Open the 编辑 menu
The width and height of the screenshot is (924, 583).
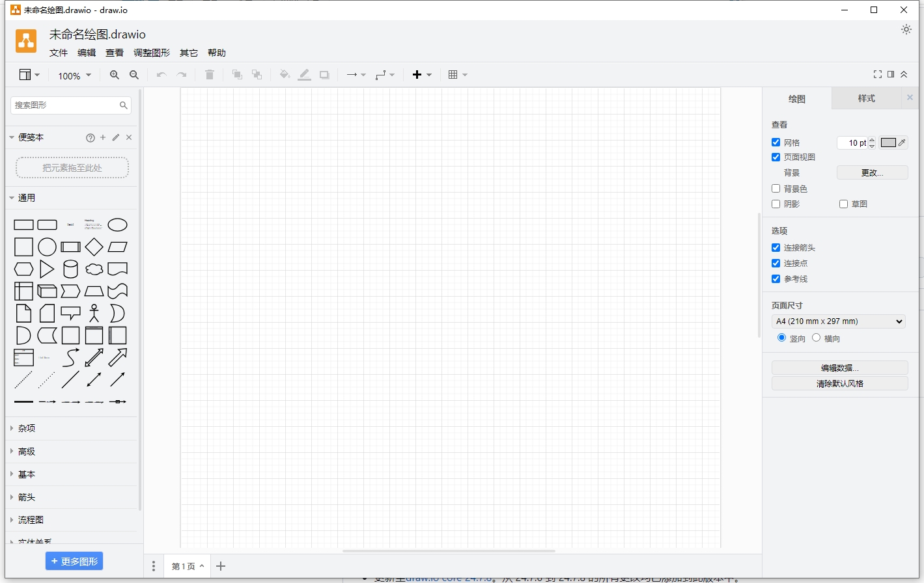87,53
